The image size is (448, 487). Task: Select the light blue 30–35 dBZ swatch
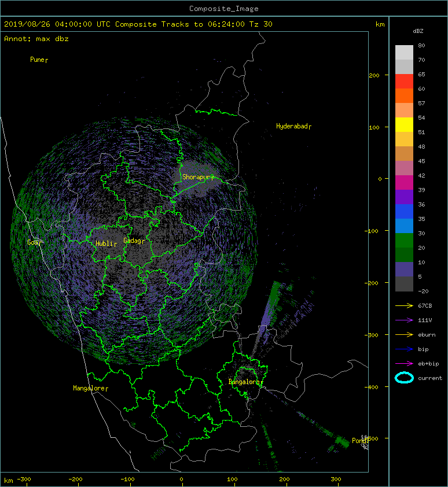pos(404,226)
